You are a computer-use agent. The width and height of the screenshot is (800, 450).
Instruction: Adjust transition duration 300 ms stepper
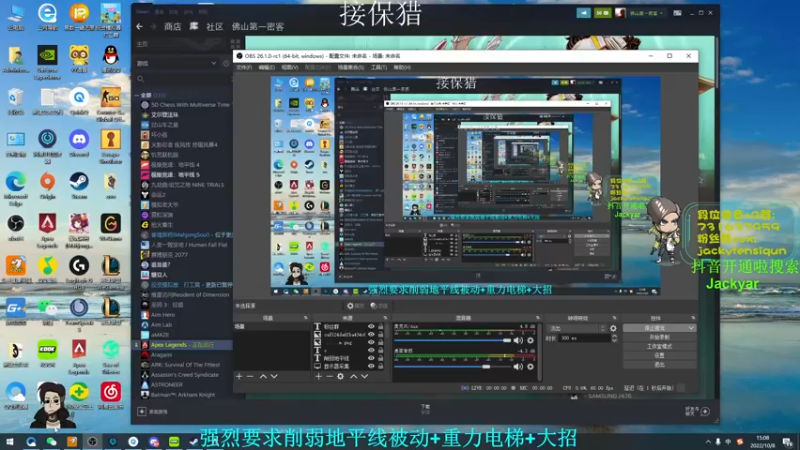[614, 338]
